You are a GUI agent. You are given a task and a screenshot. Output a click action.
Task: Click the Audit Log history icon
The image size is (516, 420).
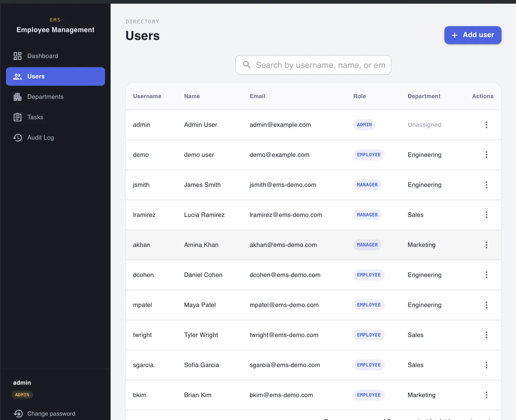(x=18, y=138)
